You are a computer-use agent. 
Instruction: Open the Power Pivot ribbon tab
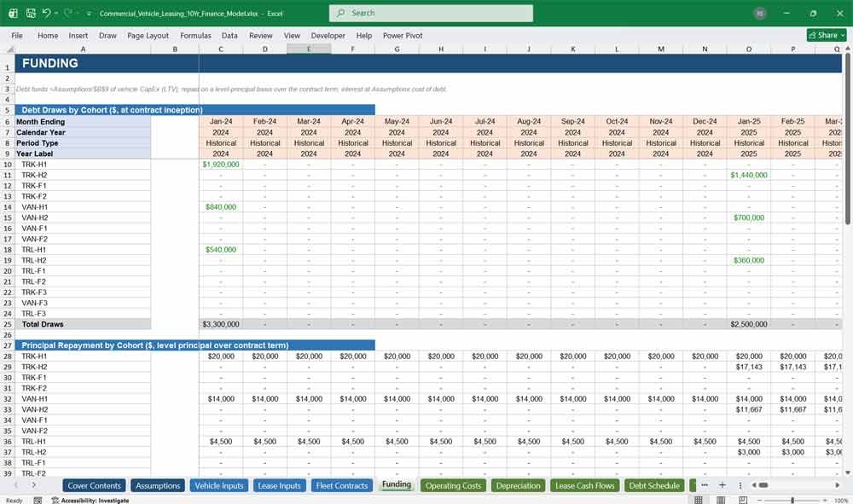tap(403, 35)
